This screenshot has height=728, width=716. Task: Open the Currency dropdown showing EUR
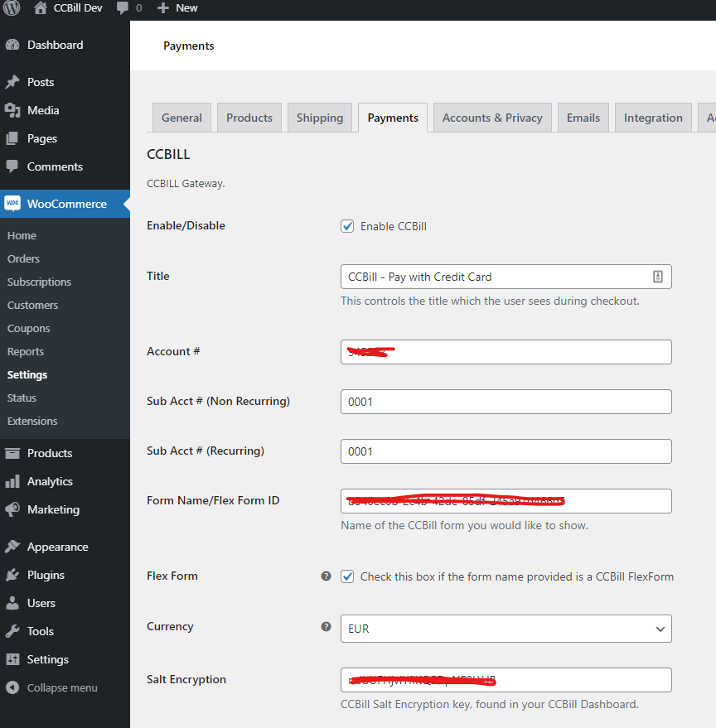(506, 629)
